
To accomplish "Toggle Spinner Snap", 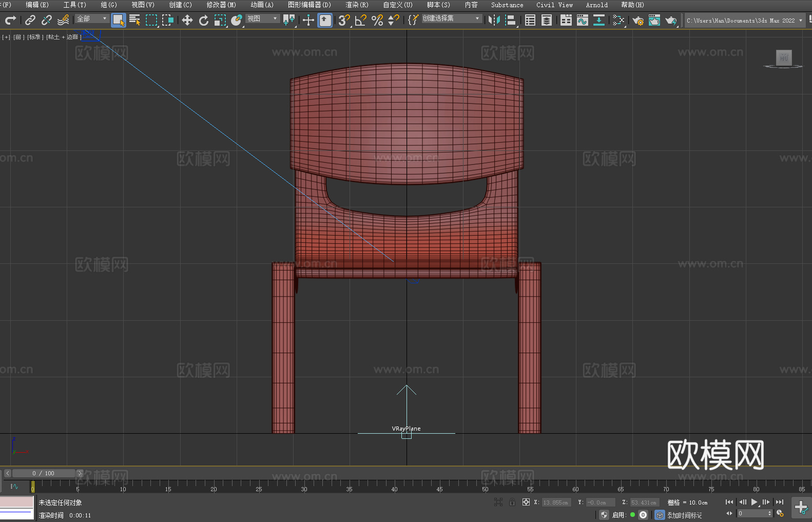I will point(394,20).
